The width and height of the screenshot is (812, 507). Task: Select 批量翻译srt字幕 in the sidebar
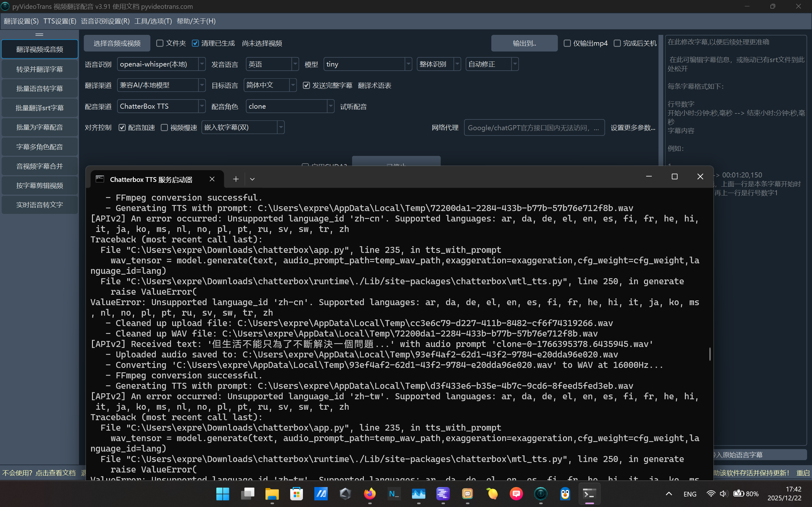[40, 108]
